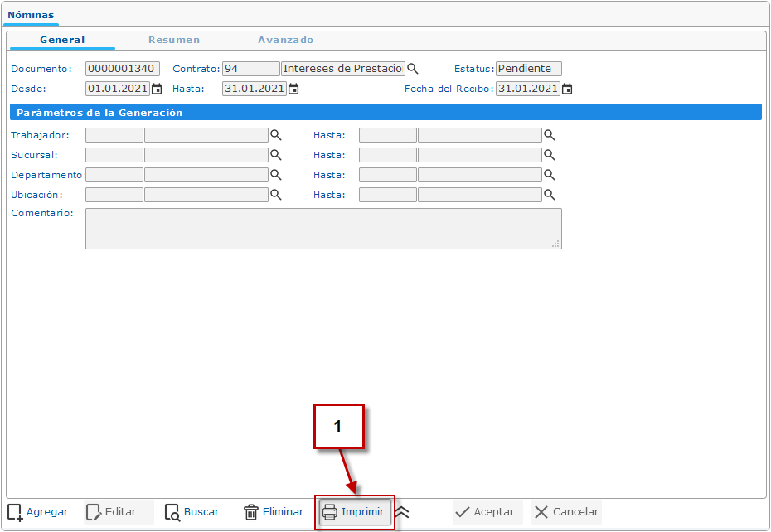Switch to the Resumen tab

click(x=174, y=40)
